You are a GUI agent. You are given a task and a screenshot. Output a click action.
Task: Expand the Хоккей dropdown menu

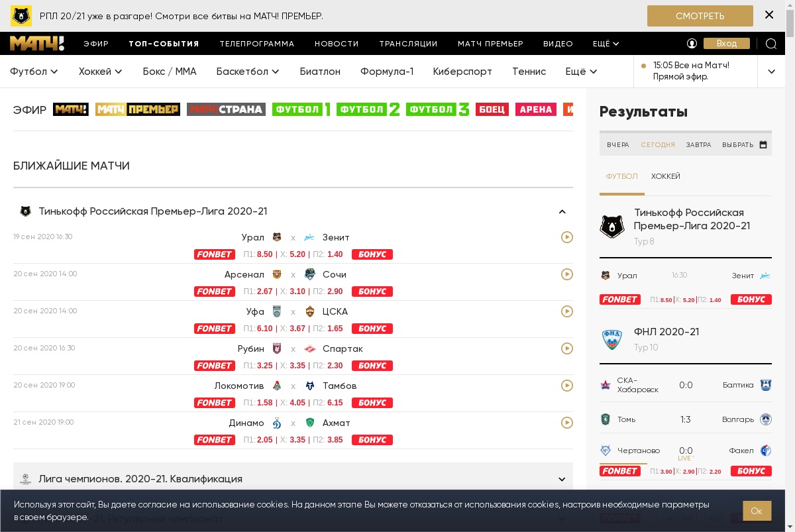coord(101,72)
